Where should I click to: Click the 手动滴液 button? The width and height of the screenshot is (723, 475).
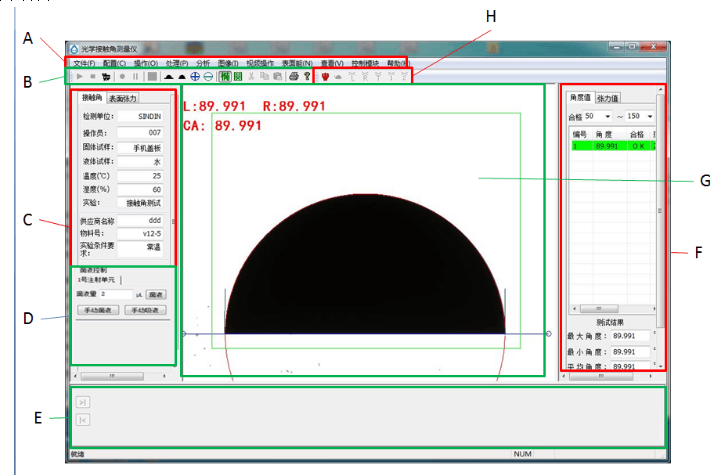(98, 310)
